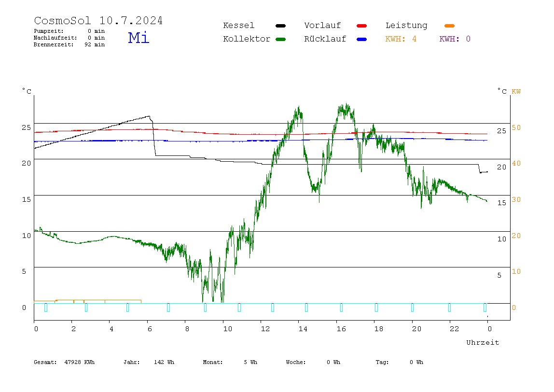
Task: Click the black Kessel legend swatch
Action: tap(280, 26)
